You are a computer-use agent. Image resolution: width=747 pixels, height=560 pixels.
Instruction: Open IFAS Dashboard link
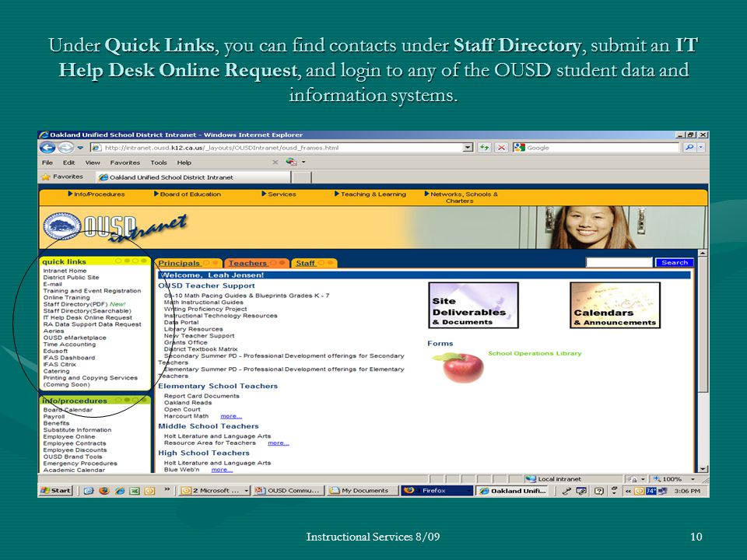coord(69,357)
